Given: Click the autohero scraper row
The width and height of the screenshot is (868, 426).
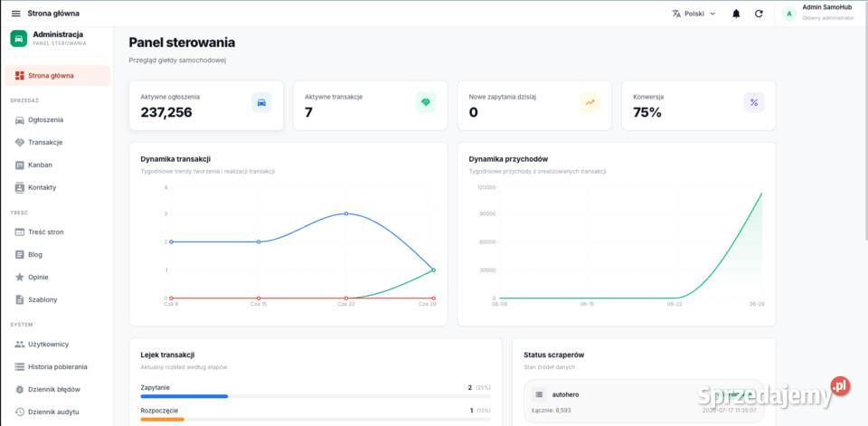Looking at the screenshot, I should [x=644, y=402].
